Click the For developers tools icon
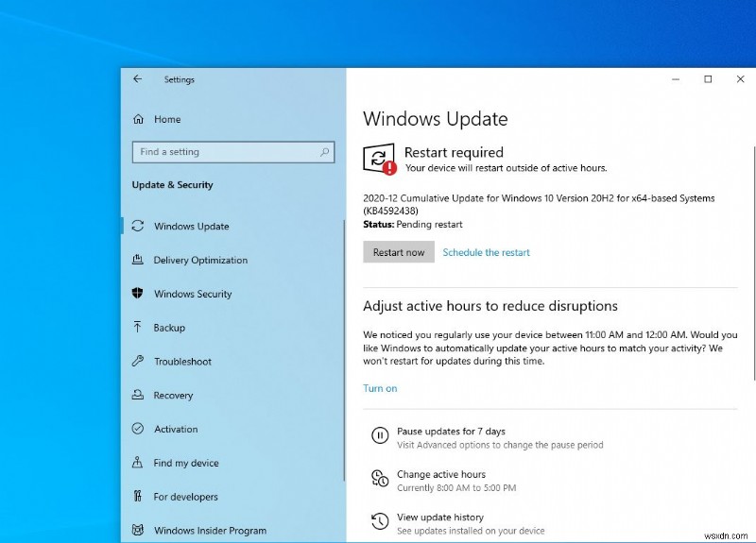 pyautogui.click(x=138, y=497)
